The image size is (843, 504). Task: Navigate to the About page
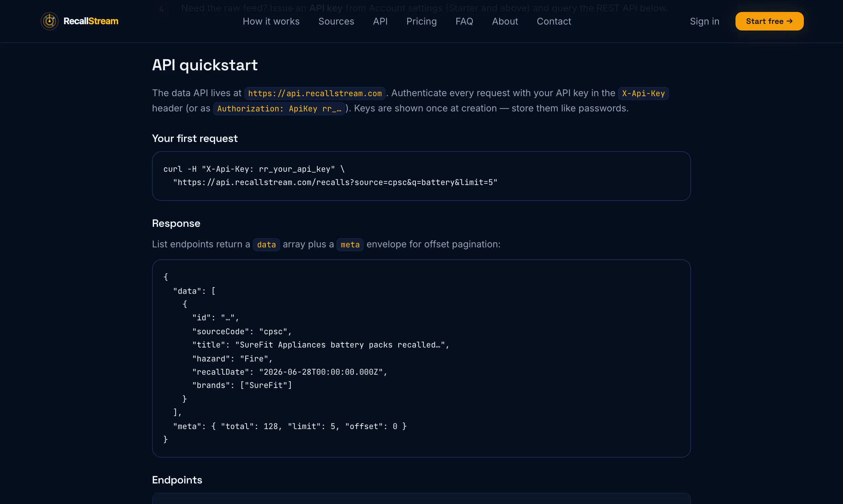tap(505, 22)
